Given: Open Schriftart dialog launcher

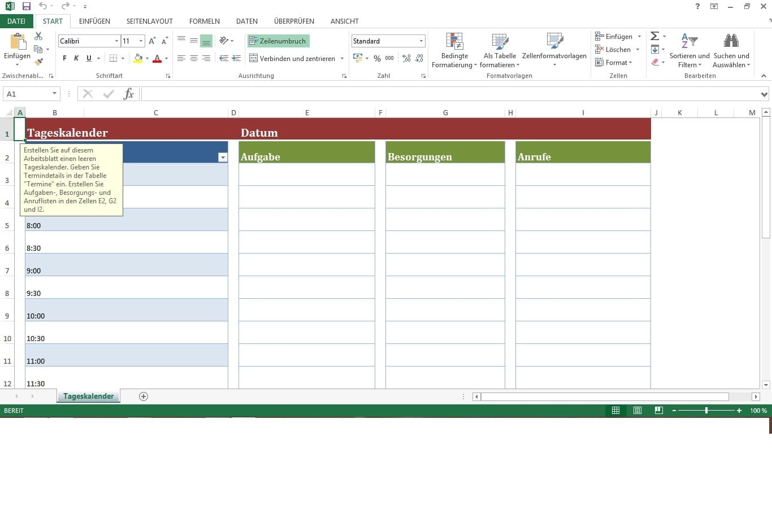Looking at the screenshot, I should [x=168, y=76].
